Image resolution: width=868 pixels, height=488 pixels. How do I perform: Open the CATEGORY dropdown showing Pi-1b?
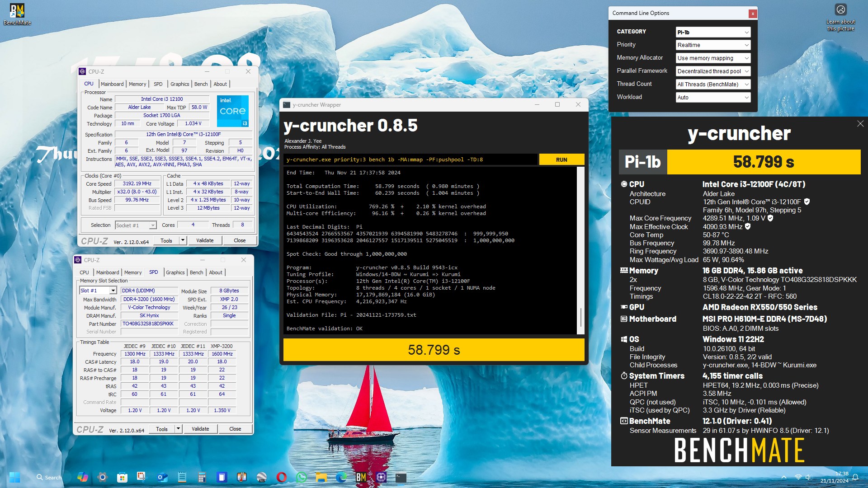point(713,32)
